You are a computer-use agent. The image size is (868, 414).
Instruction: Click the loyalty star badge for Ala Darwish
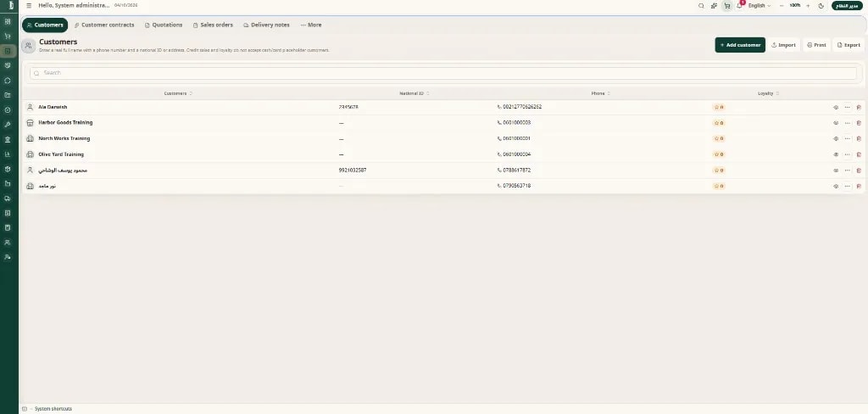click(719, 108)
